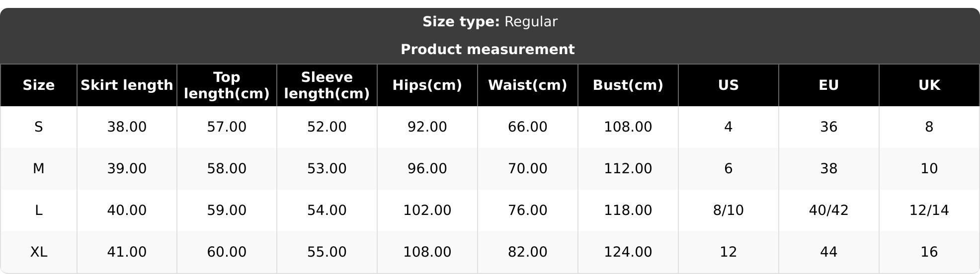Viewport: 980px width, 274px height.
Task: Click the Bust(cm) column header
Action: (628, 85)
